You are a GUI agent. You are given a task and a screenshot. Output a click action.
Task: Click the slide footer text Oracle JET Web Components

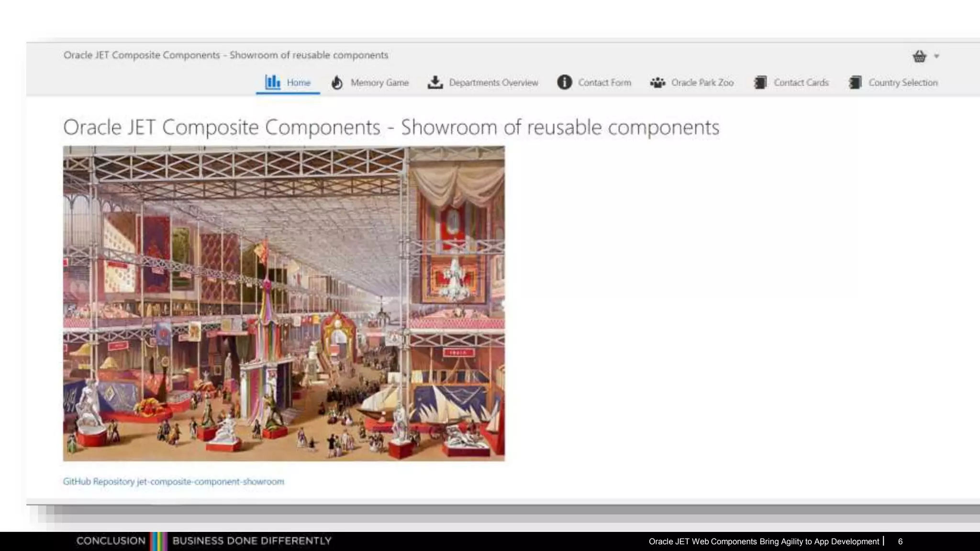point(764,541)
